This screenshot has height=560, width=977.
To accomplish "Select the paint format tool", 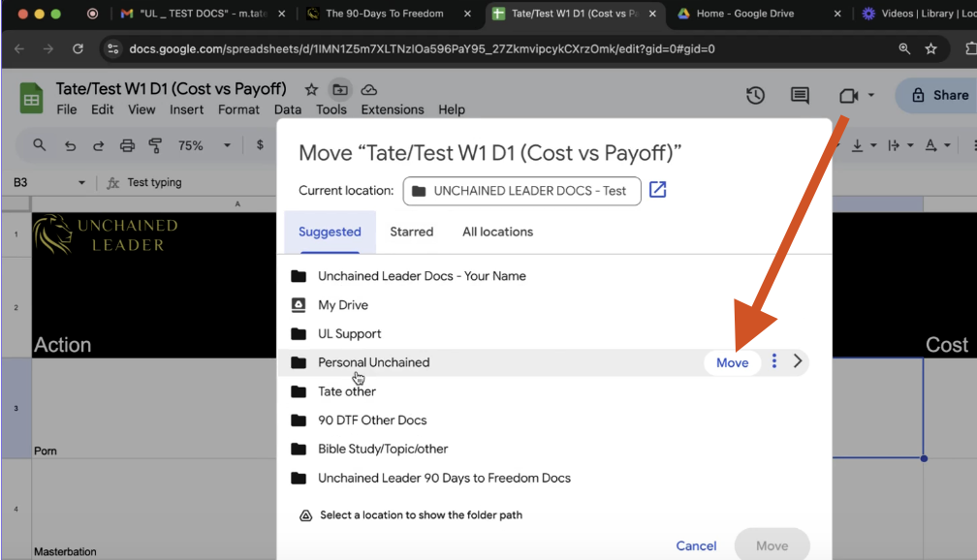I will [155, 145].
